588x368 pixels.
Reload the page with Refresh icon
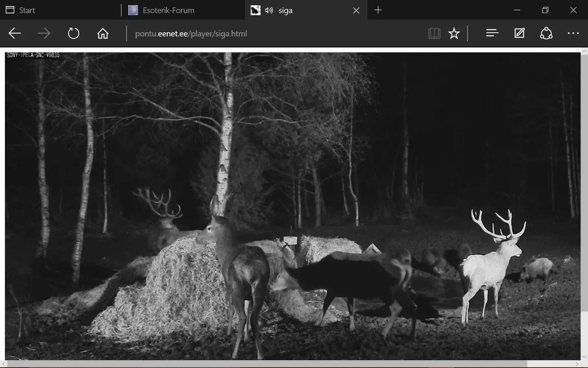pos(73,34)
